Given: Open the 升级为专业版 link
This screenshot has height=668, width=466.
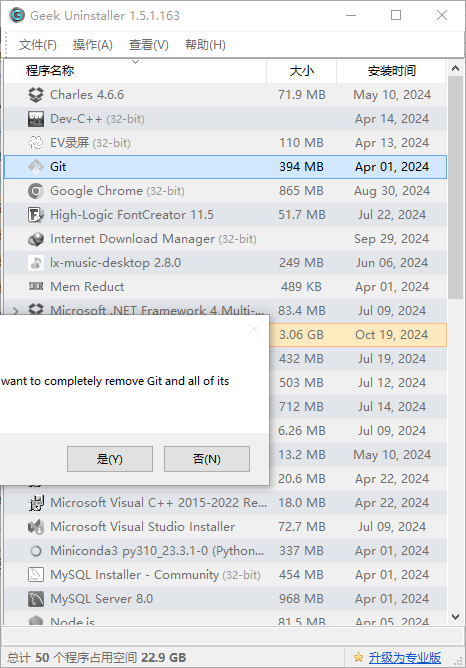Looking at the screenshot, I should click(404, 657).
